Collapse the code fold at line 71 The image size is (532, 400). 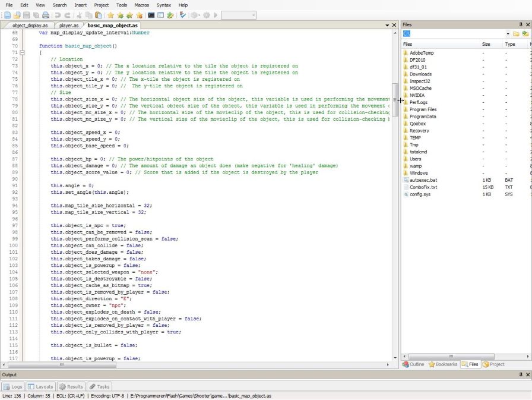[x=23, y=52]
